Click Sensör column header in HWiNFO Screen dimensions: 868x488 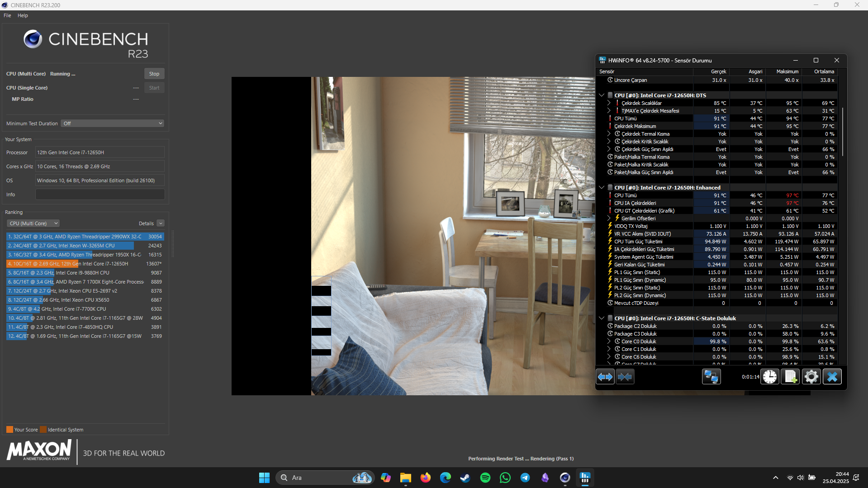[x=645, y=71]
